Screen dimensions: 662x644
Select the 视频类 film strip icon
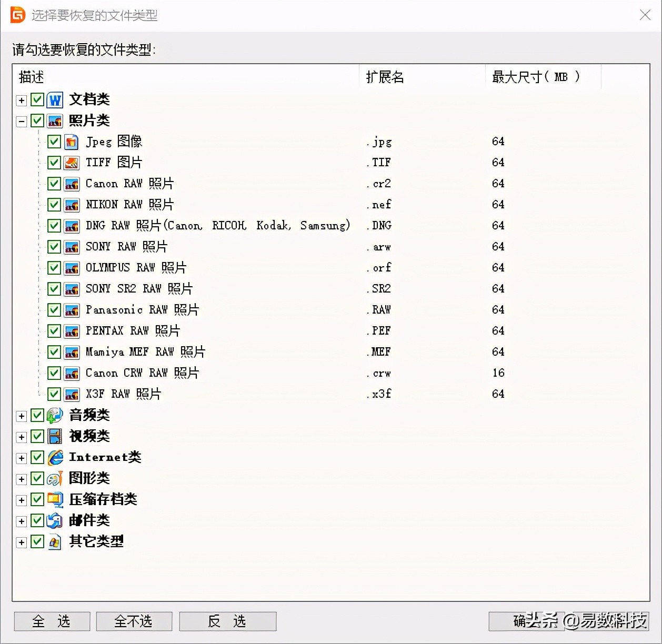point(55,436)
